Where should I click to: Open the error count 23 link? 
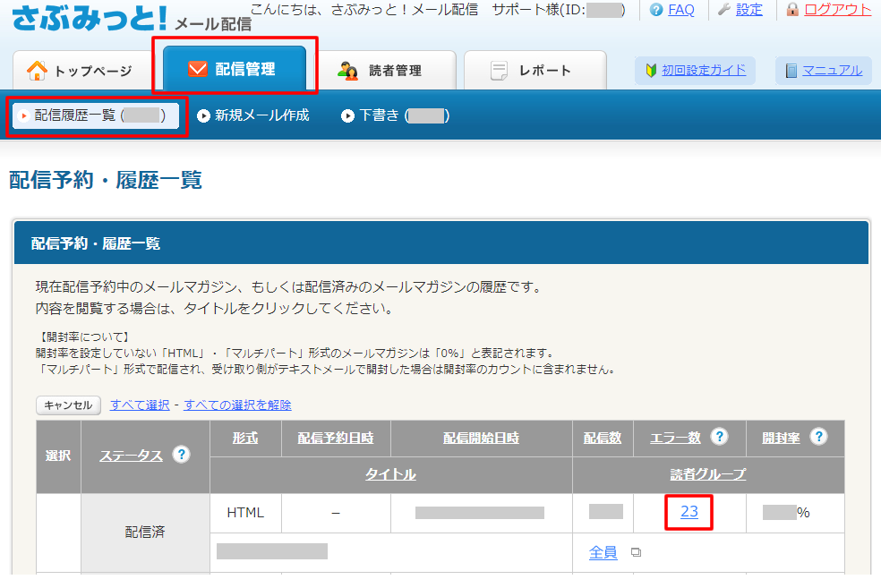click(689, 512)
